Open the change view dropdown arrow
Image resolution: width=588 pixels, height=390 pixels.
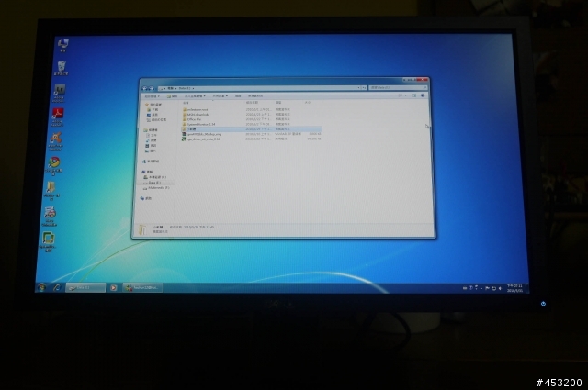406,95
